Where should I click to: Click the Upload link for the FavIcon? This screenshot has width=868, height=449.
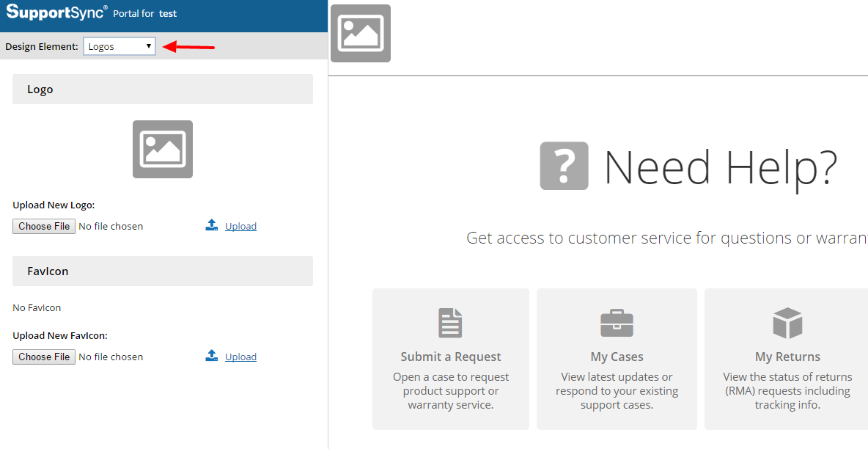[240, 357]
